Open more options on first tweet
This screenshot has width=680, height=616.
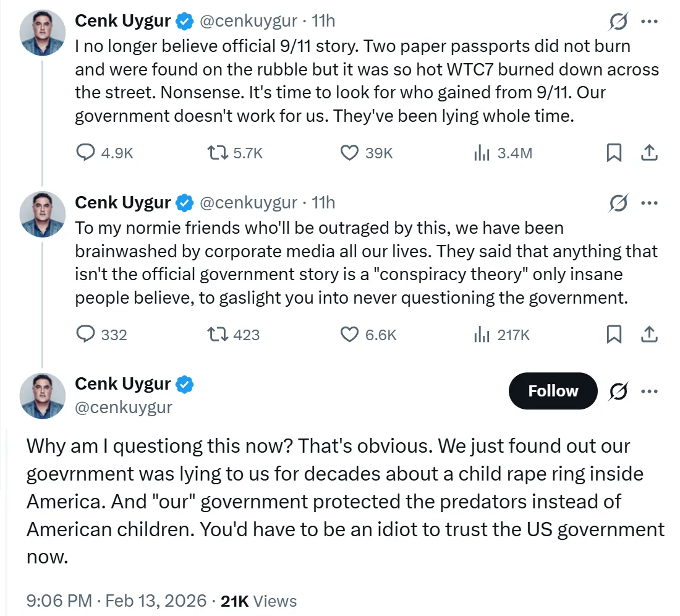pos(649,22)
